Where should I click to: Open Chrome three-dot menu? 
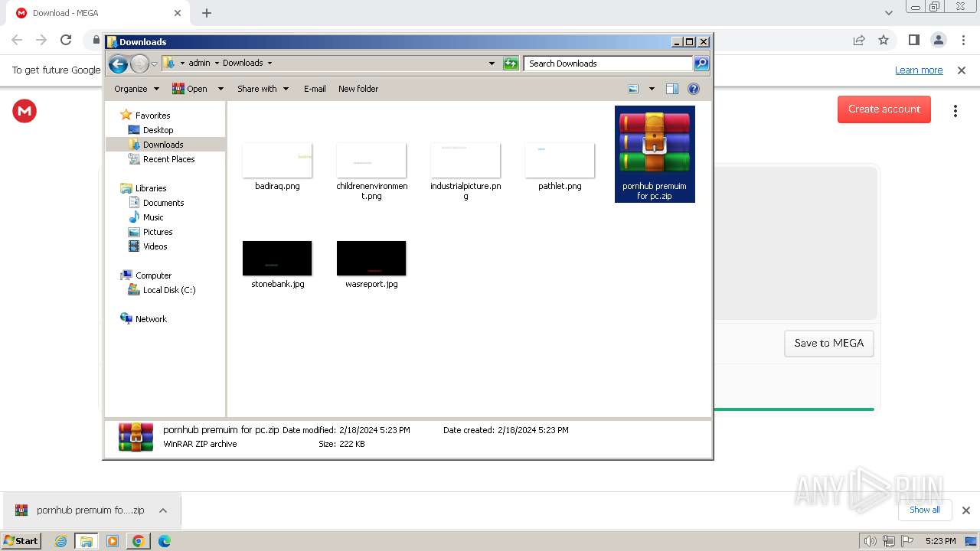click(963, 40)
